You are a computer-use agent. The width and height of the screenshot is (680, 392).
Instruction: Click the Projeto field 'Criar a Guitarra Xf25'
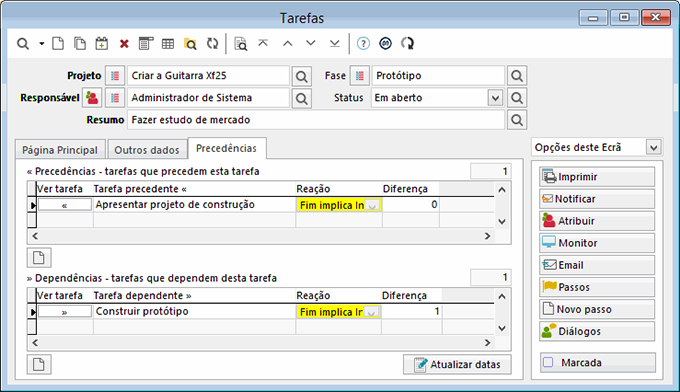[208, 76]
